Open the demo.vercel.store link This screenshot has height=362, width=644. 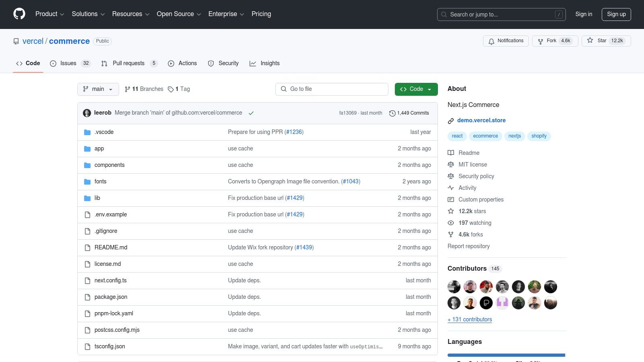(x=481, y=120)
